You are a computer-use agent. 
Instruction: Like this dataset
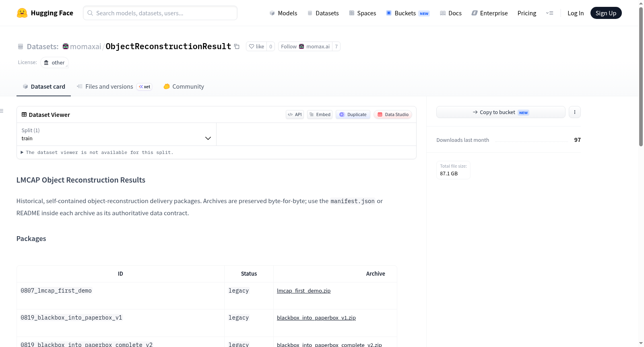256,46
